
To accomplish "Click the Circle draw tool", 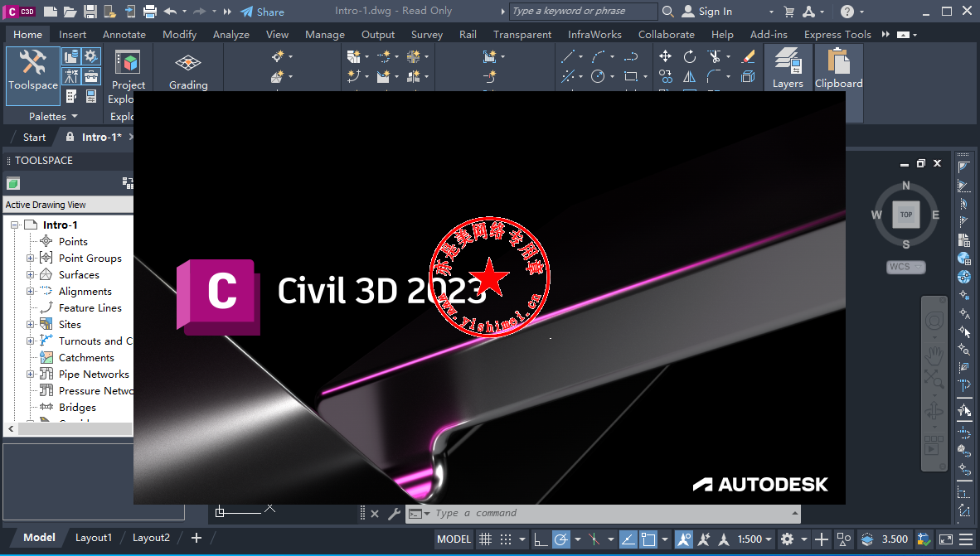I will pyautogui.click(x=598, y=76).
